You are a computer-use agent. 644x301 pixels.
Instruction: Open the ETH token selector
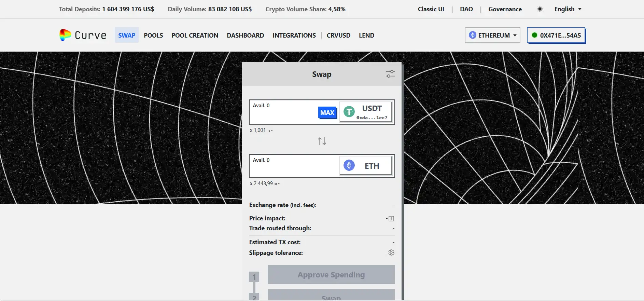click(366, 166)
